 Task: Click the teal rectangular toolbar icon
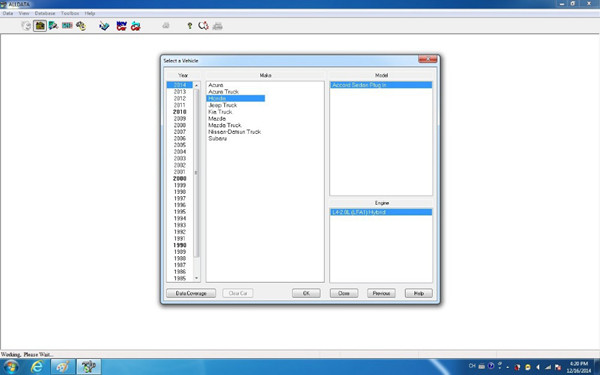(x=67, y=26)
